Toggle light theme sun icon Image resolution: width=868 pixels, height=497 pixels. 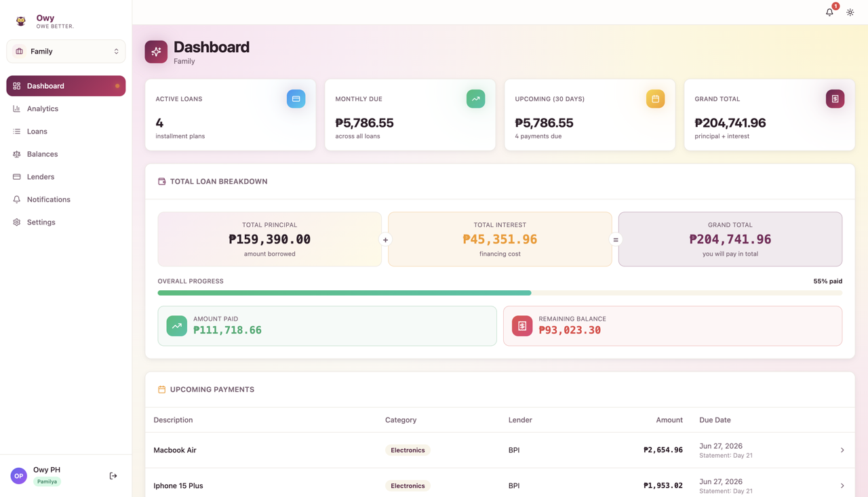(850, 12)
